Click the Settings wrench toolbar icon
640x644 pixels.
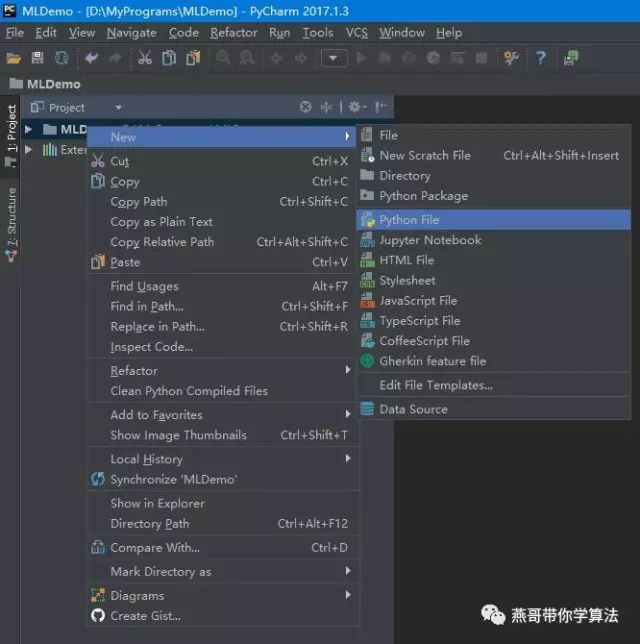511,58
